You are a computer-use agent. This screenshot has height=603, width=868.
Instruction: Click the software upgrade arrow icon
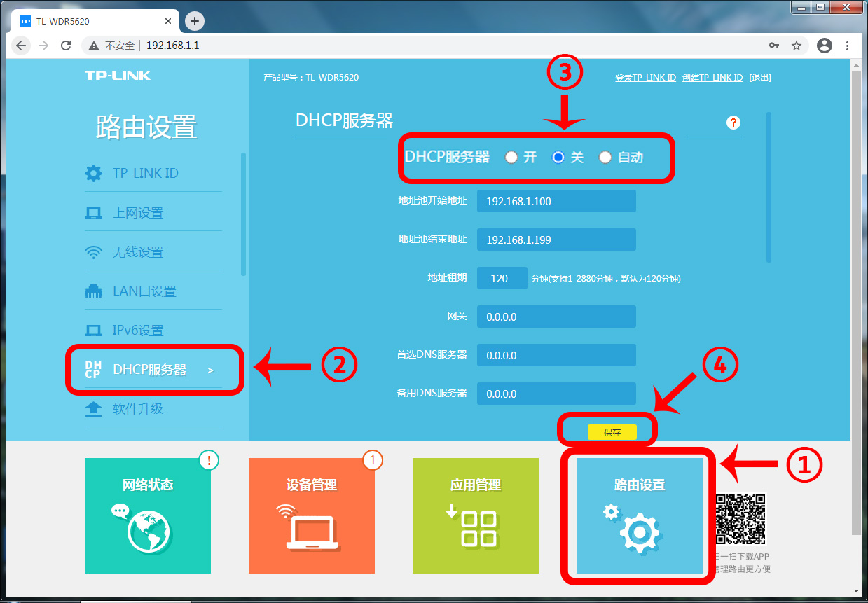pyautogui.click(x=93, y=408)
